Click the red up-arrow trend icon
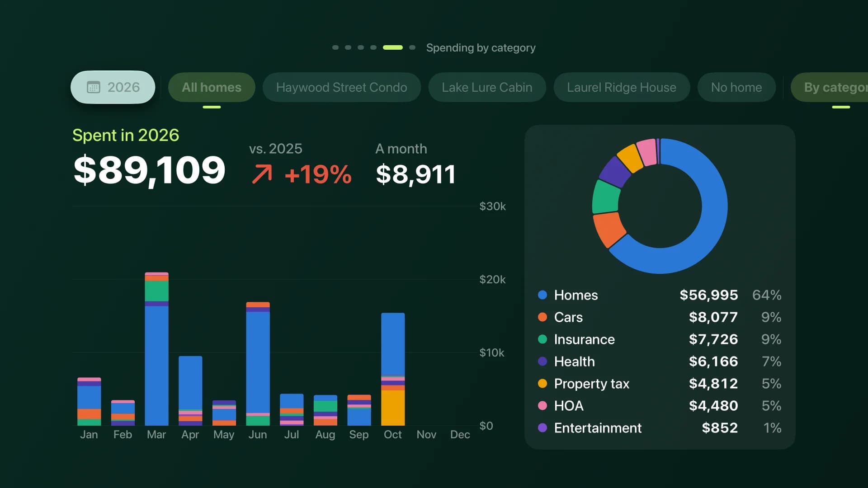The height and width of the screenshot is (488, 868). (262, 174)
